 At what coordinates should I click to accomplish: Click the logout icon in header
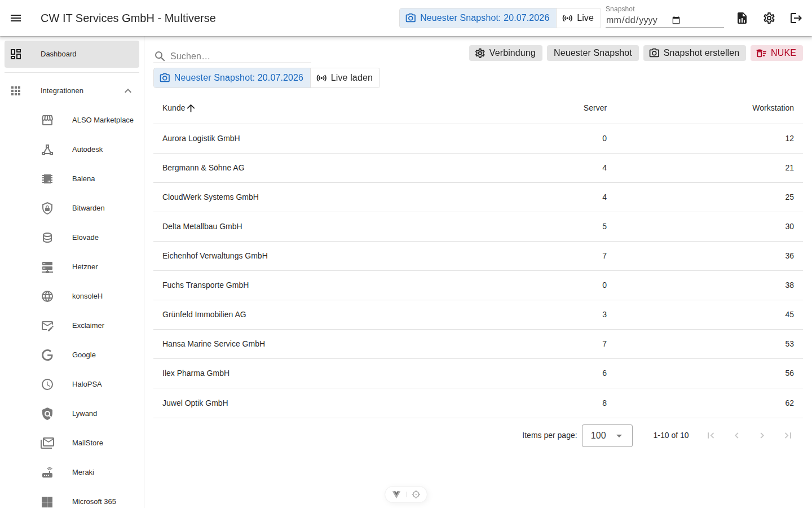point(796,18)
